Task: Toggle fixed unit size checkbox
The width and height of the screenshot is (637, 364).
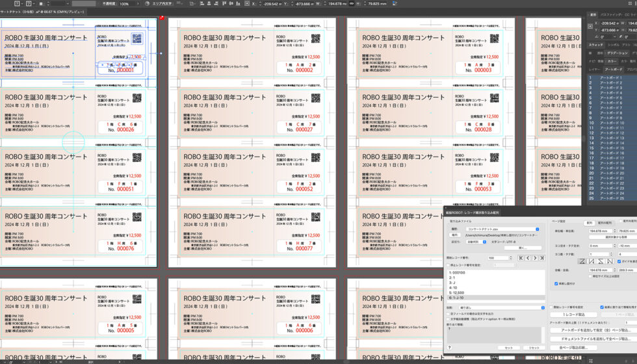Action: click(x=590, y=276)
